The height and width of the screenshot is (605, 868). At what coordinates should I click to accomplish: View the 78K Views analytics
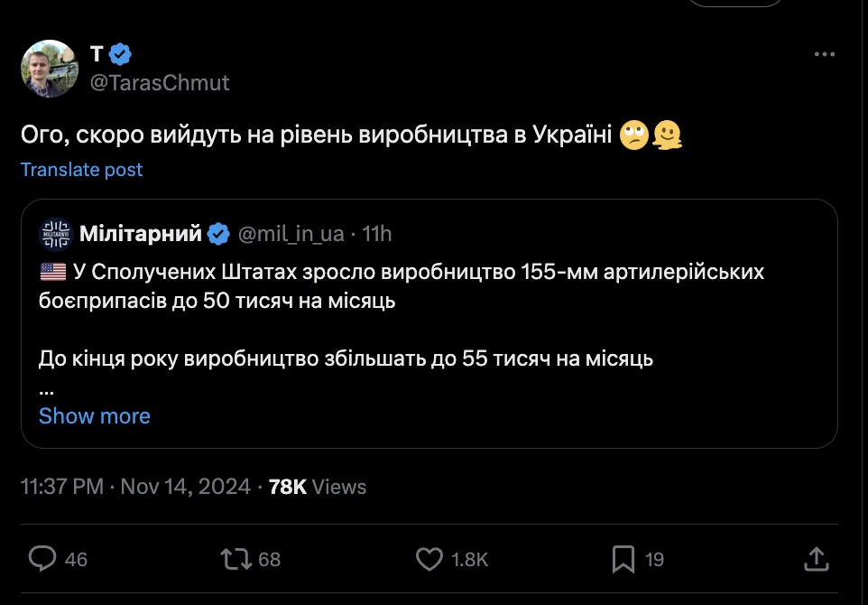[318, 487]
